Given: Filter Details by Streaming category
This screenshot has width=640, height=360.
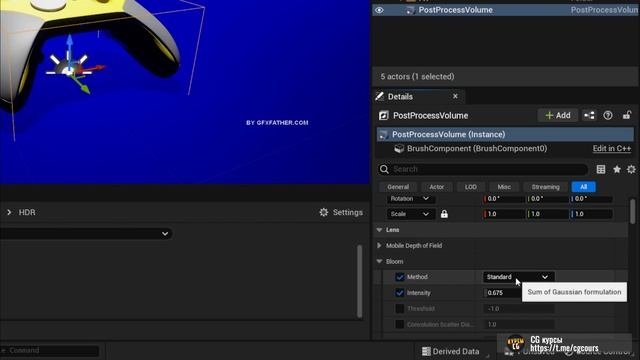Looking at the screenshot, I should click(545, 187).
